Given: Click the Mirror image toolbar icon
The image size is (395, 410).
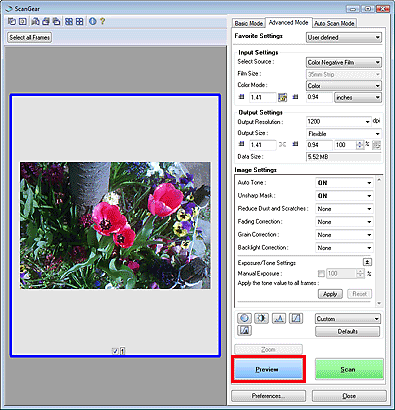Looking at the screenshot, I should click(35, 22).
